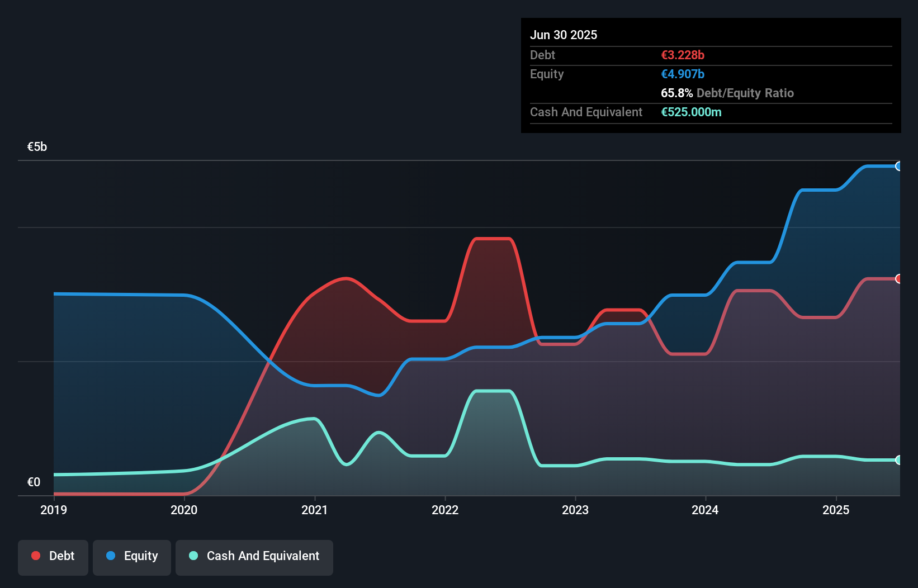Click the Equity label in tooltip

tap(547, 74)
